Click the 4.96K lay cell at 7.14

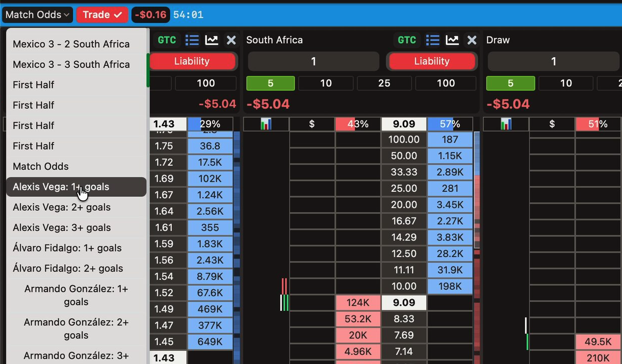tap(358, 351)
